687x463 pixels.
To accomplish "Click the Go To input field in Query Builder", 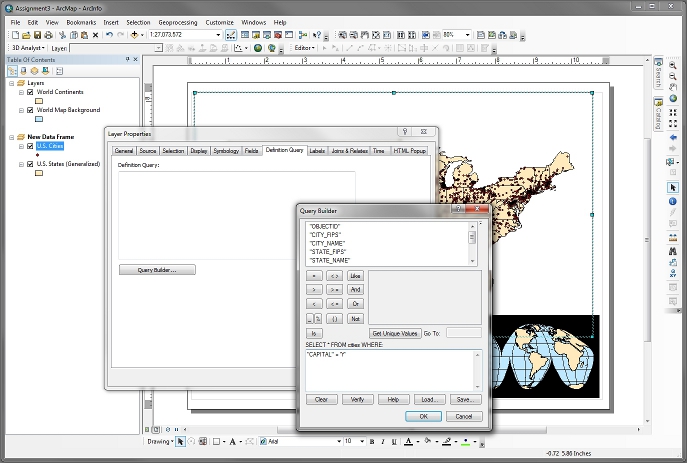I will tap(464, 333).
